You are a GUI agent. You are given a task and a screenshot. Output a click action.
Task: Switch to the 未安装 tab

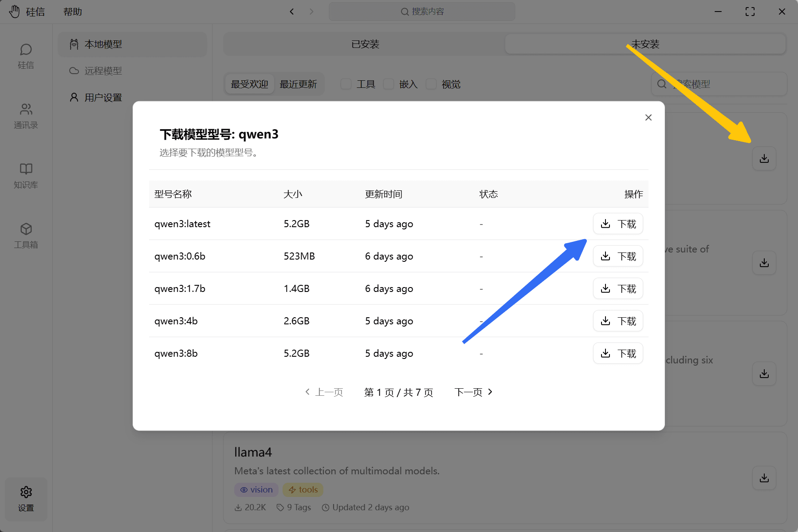pos(645,44)
